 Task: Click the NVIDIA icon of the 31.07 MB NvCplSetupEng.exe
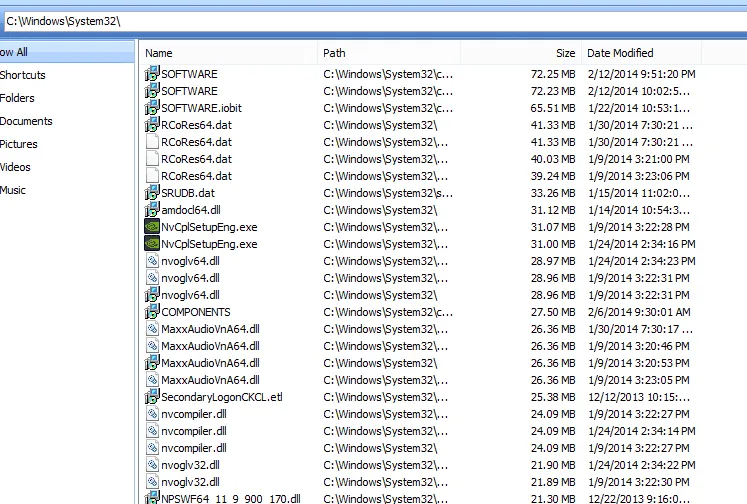coord(152,227)
